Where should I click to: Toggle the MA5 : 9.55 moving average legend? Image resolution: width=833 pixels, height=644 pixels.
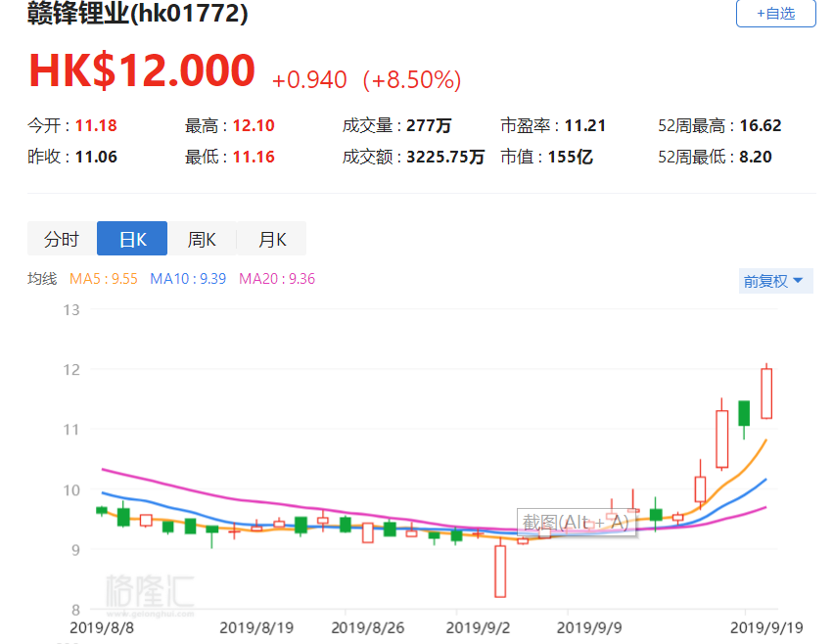pos(104,278)
